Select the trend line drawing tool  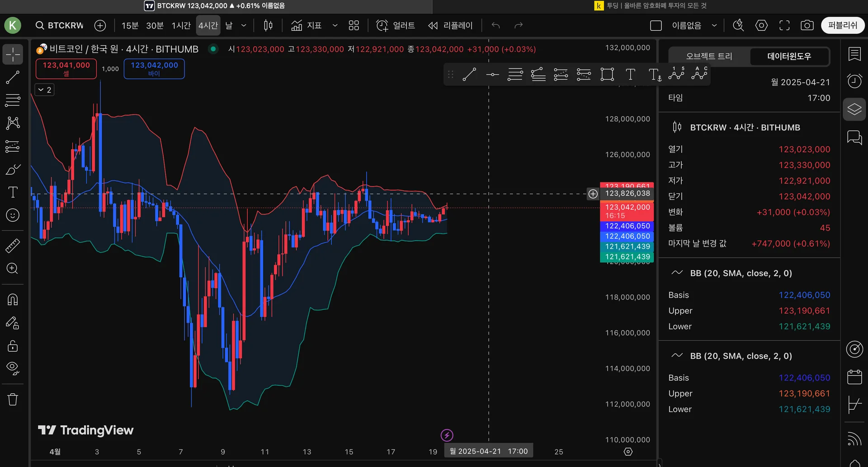pos(13,77)
